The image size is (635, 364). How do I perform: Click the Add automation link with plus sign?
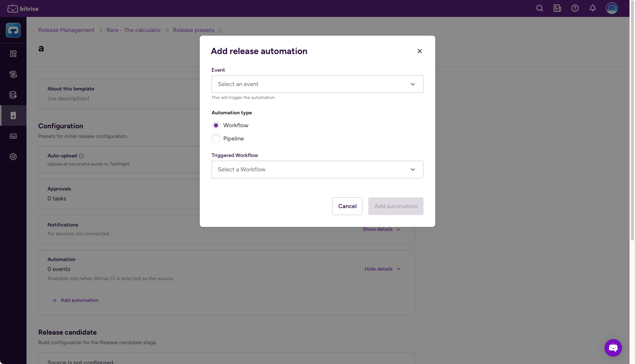tap(76, 300)
